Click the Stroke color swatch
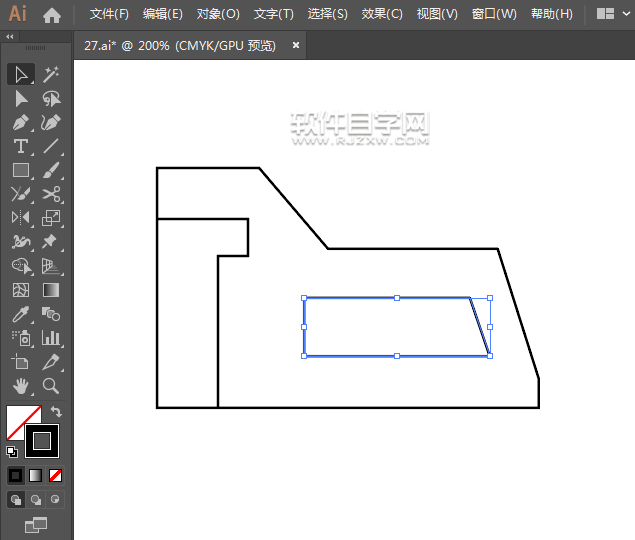 coord(42,440)
